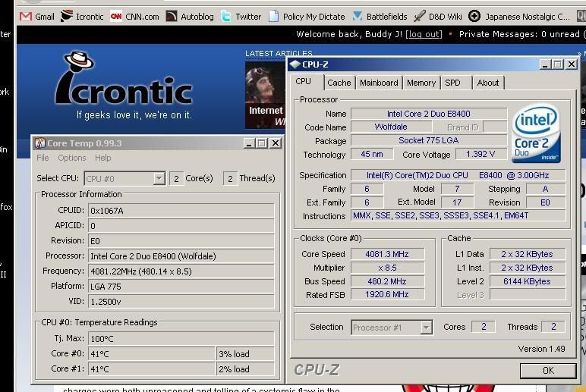Click the Package value Socket 775 LGA
The height and width of the screenshot is (392, 586).
pos(429,140)
